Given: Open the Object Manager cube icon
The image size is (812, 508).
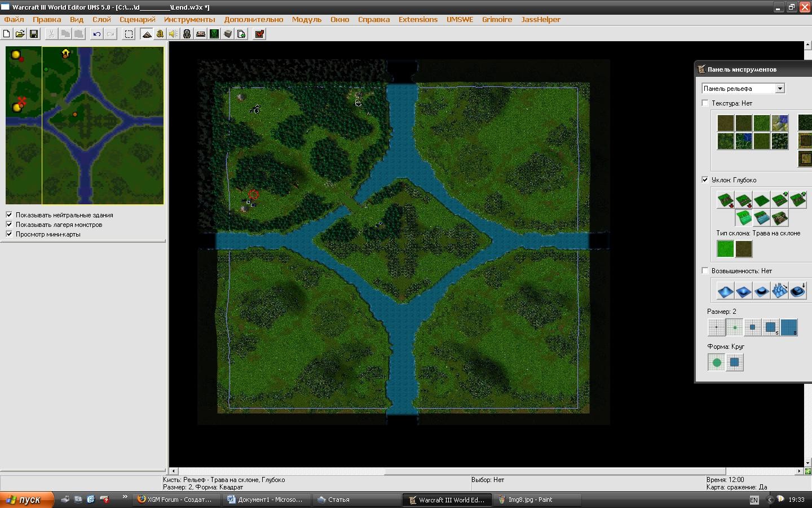Looking at the screenshot, I should (228, 34).
